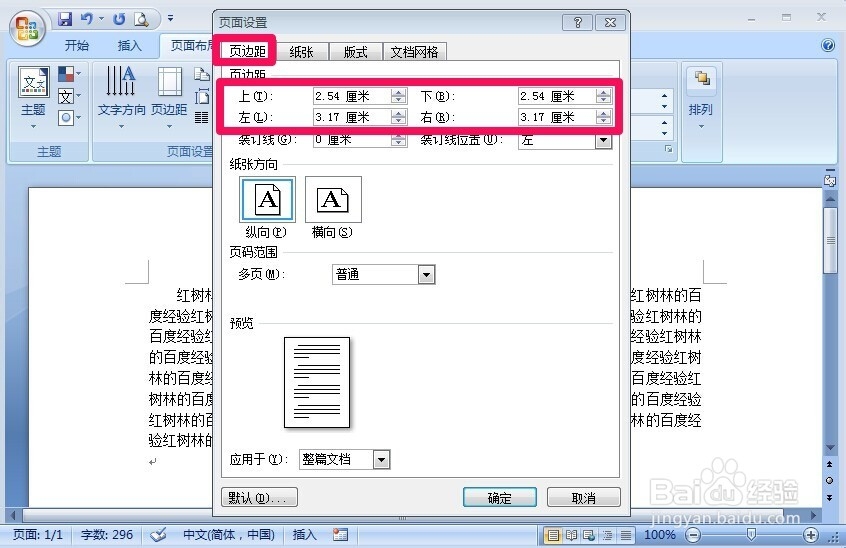This screenshot has height=548, width=846.
Task: Click the paper size ribbon icon
Action: 202,96
